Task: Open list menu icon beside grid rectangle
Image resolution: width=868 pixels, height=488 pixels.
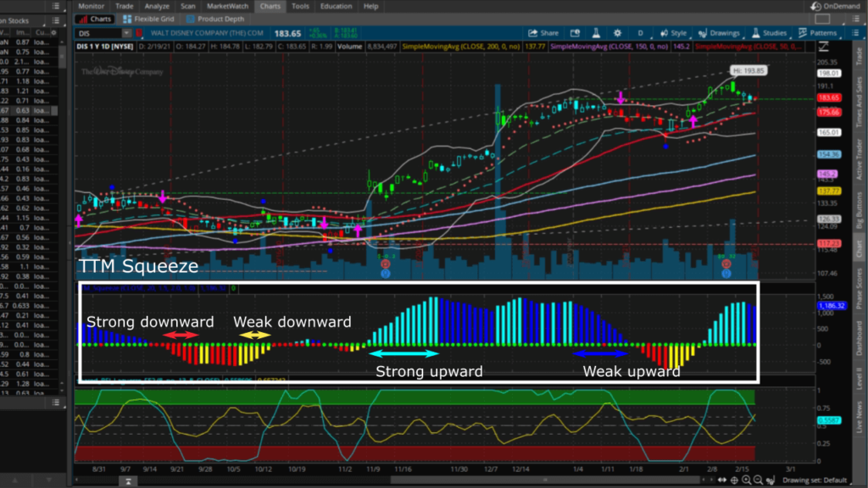Action: pyautogui.click(x=855, y=19)
